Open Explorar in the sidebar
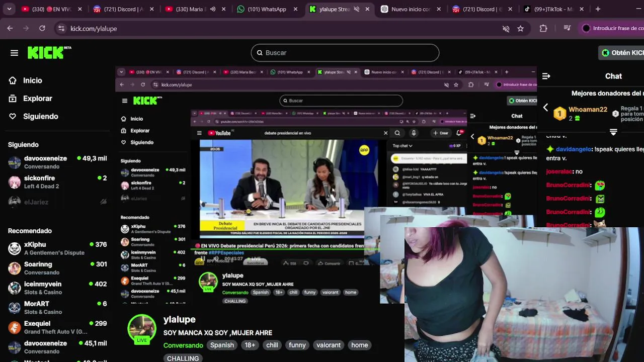Screen dimensions: 644x362 (x=30, y=99)
